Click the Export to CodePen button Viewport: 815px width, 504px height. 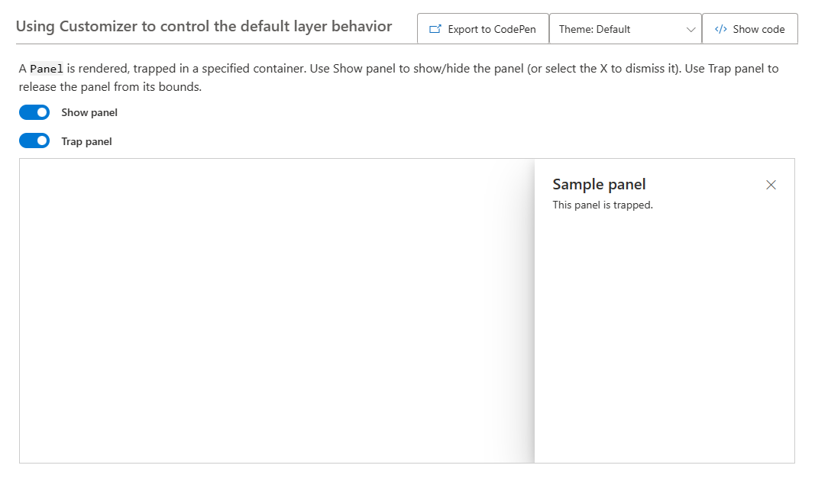point(483,28)
